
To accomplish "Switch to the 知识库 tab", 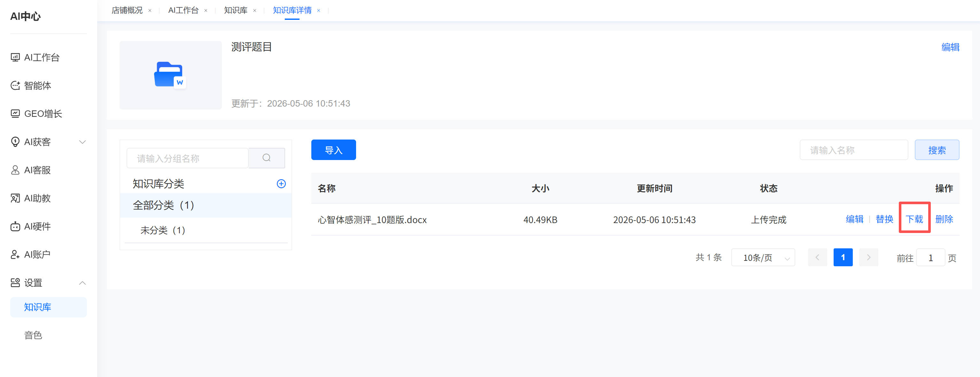I will [236, 10].
